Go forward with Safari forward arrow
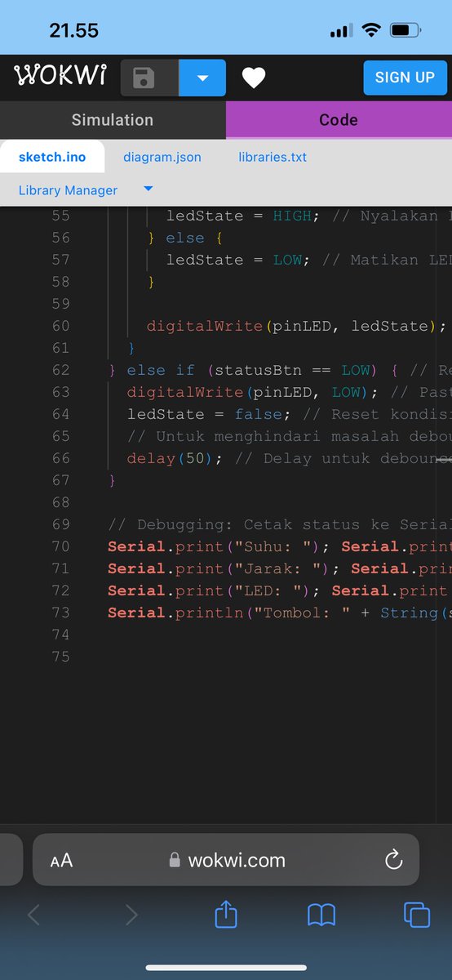 tap(131, 915)
